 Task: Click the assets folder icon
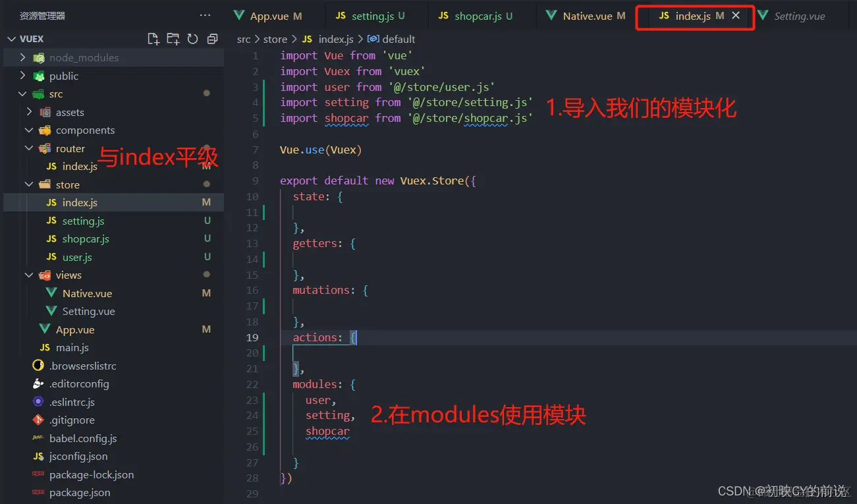(x=45, y=112)
